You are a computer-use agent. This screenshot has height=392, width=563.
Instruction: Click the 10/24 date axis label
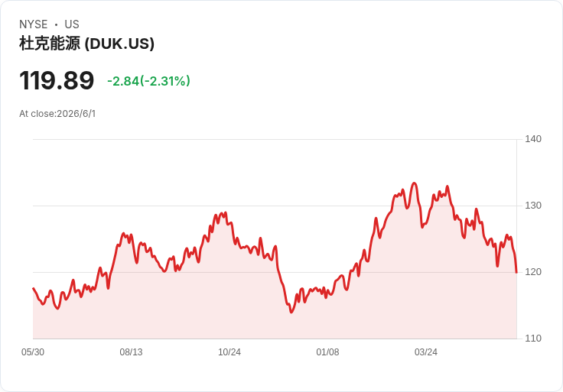pyautogui.click(x=229, y=352)
